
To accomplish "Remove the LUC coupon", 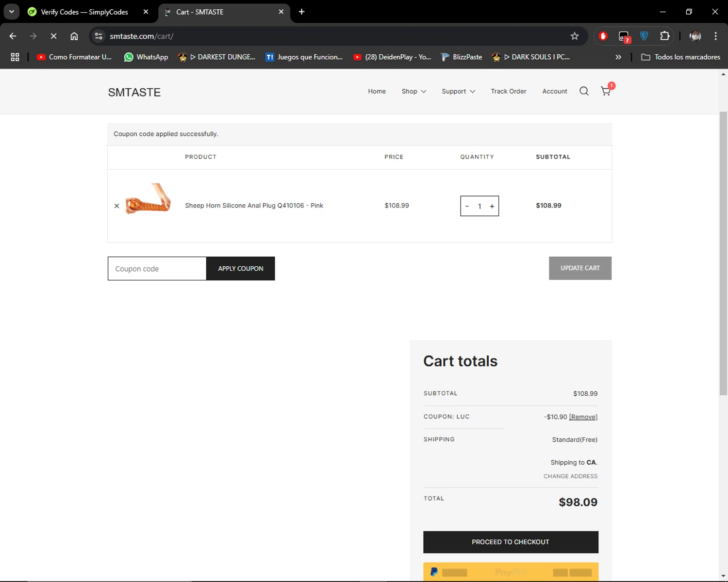I will [583, 417].
